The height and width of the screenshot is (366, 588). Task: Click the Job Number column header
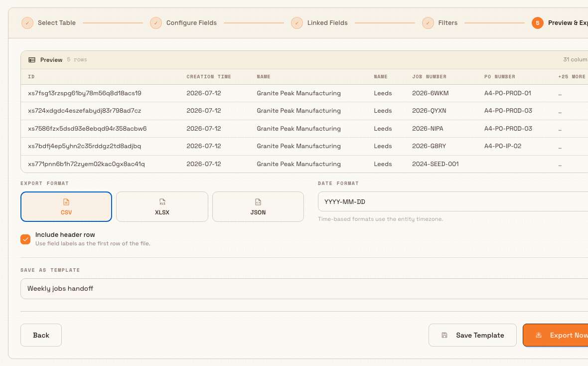tap(430, 77)
